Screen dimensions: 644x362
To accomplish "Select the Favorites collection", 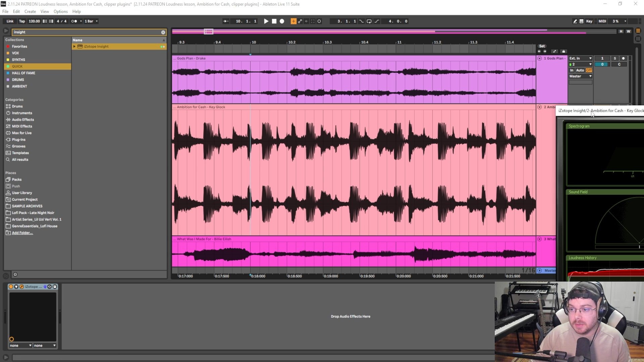I will pos(19,47).
